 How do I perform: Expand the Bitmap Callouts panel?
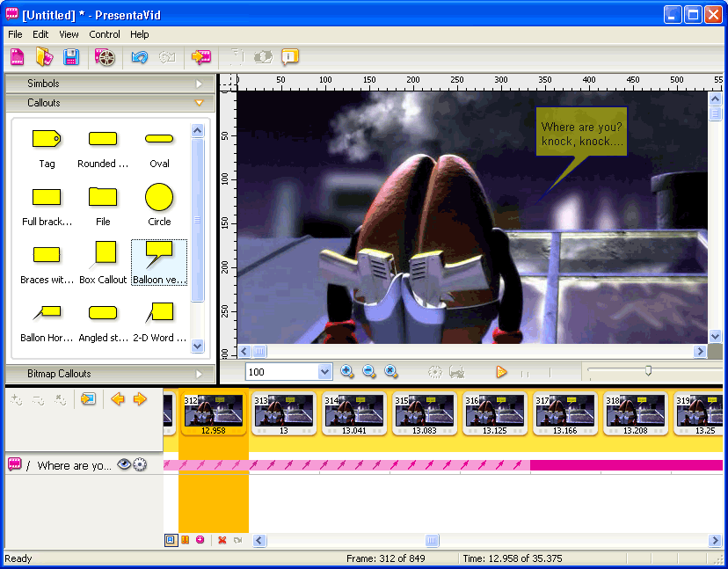point(110,374)
